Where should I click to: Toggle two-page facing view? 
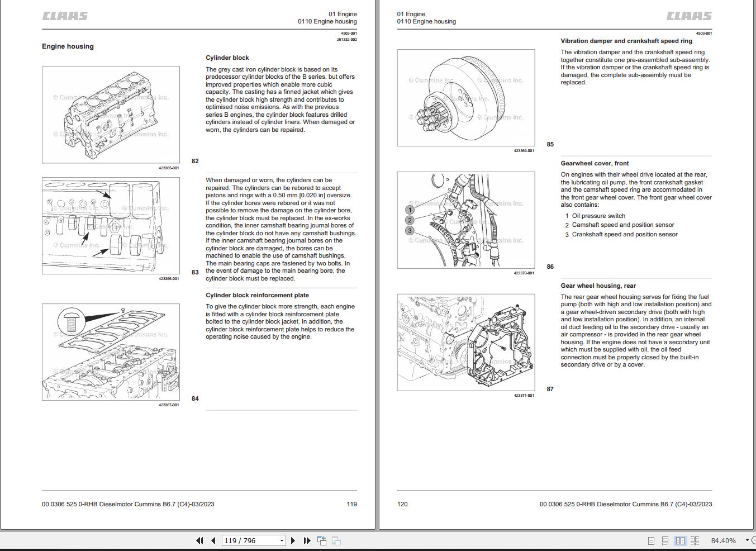point(680,540)
